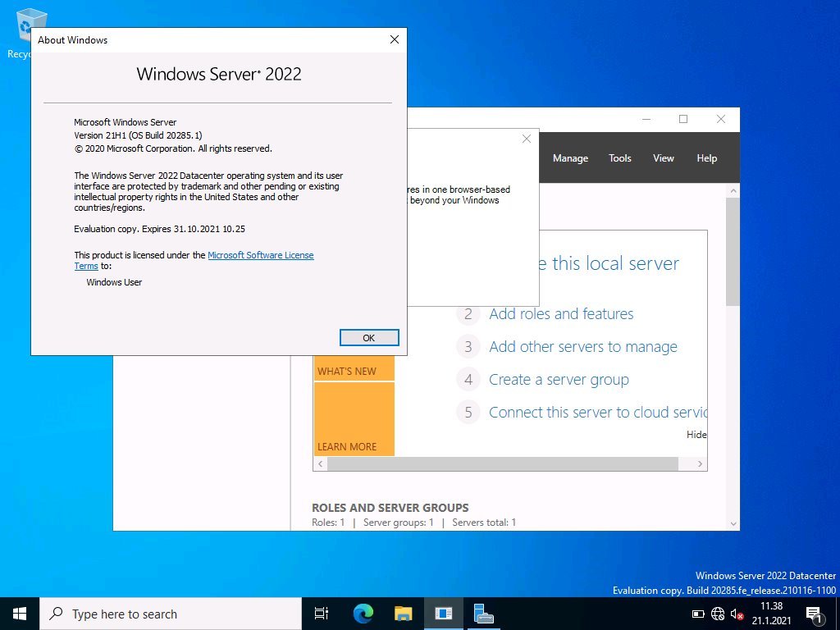Screen dimensions: 840x630
Task: Open Manage menu in Server Manager
Action: (570, 158)
